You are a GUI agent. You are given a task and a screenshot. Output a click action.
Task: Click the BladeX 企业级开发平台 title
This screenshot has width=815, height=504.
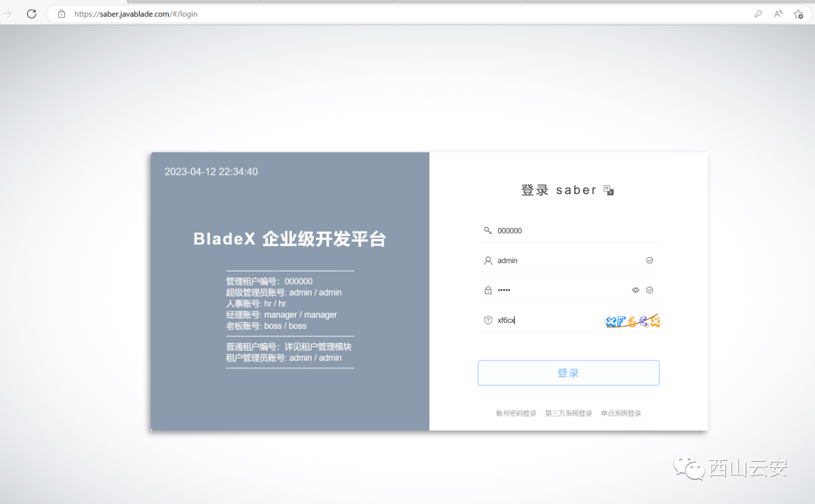290,239
